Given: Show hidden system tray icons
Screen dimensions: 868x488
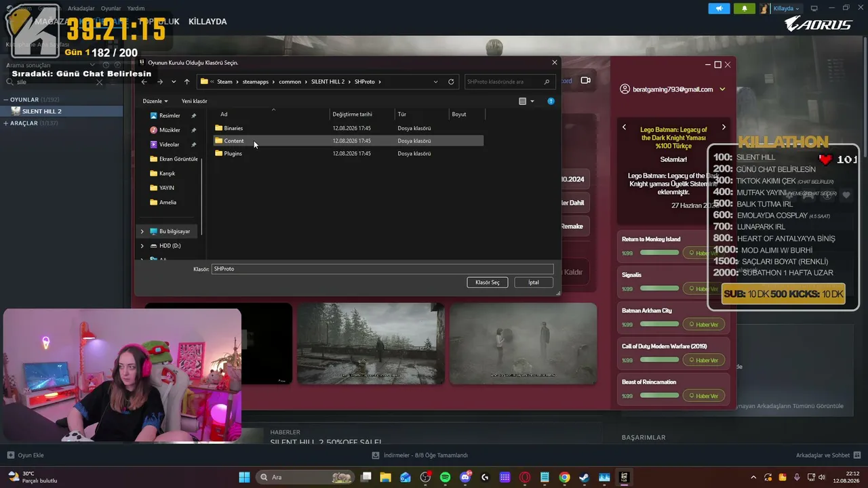Looking at the screenshot, I should click(x=753, y=477).
